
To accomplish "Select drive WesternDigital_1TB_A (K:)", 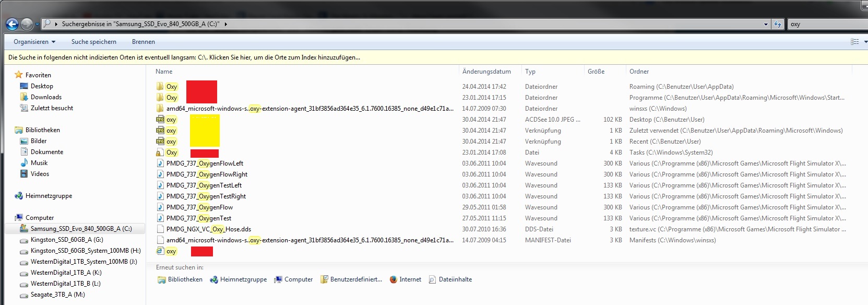I will pyautogui.click(x=66, y=273).
